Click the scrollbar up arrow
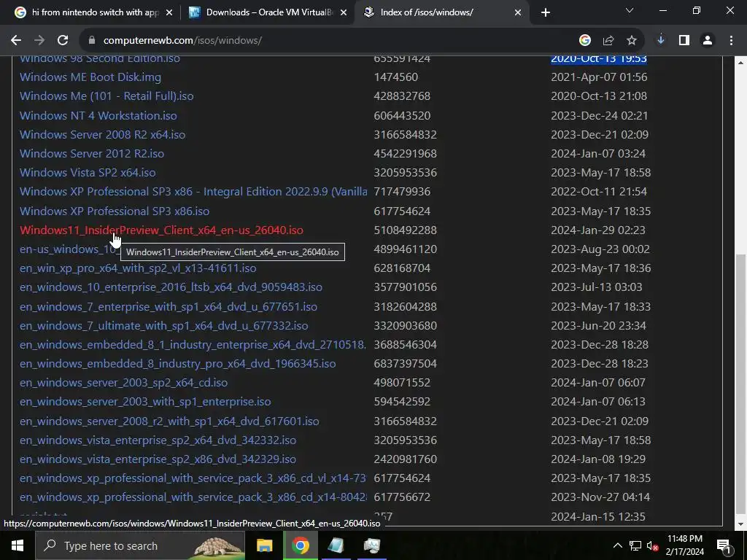The image size is (747, 560). coord(741,63)
